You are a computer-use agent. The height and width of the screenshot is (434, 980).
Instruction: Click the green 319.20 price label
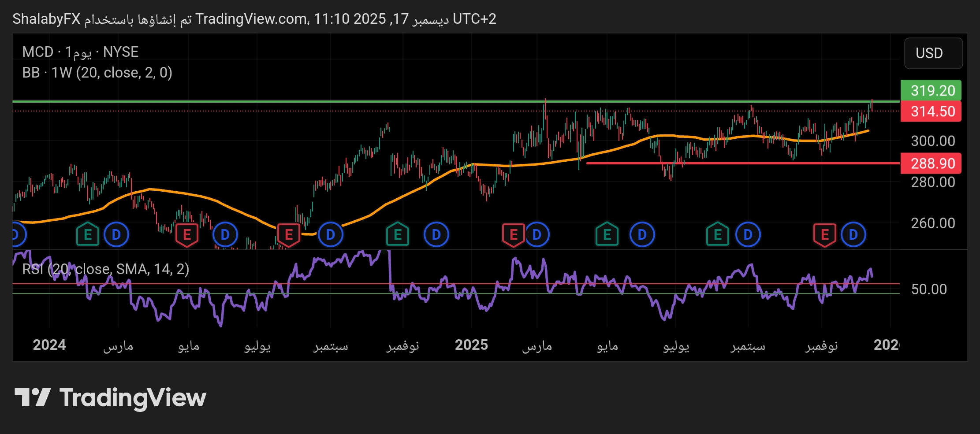pos(932,91)
